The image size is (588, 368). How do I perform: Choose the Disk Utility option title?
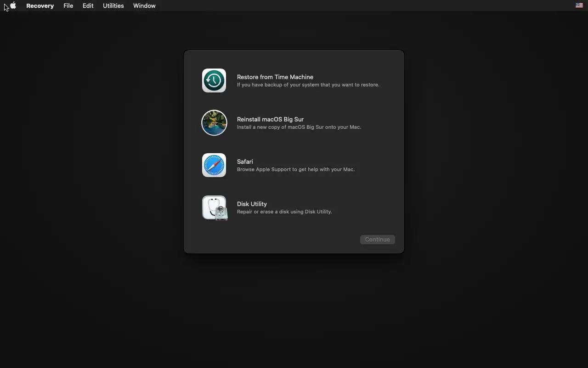click(252, 204)
